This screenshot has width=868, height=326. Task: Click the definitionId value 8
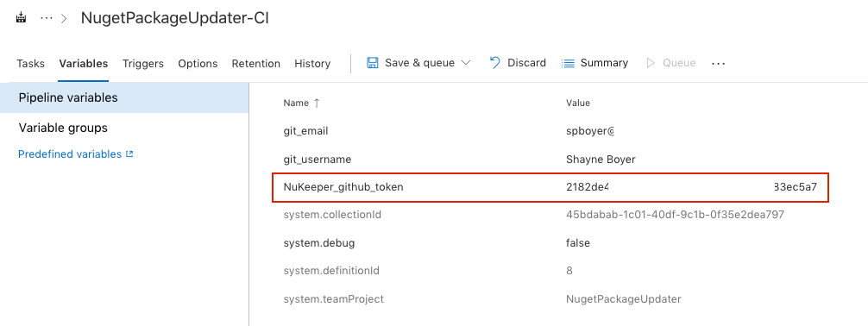pyautogui.click(x=569, y=271)
